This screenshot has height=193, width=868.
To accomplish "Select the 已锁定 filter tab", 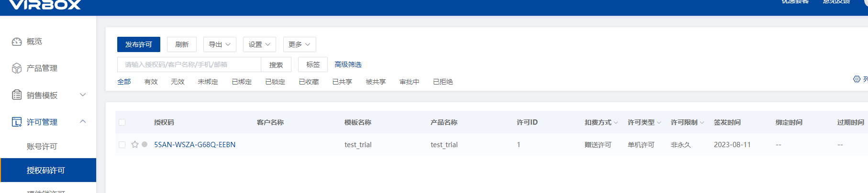I will tap(275, 82).
